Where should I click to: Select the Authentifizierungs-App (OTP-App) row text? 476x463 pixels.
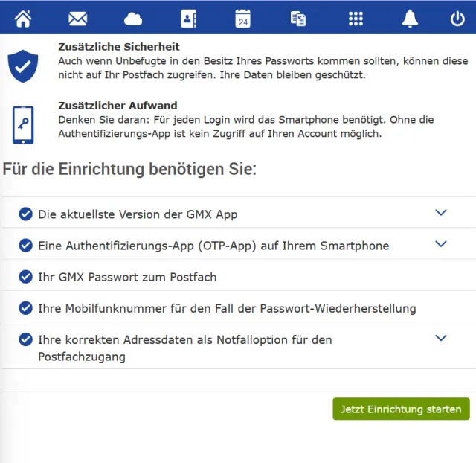click(213, 246)
